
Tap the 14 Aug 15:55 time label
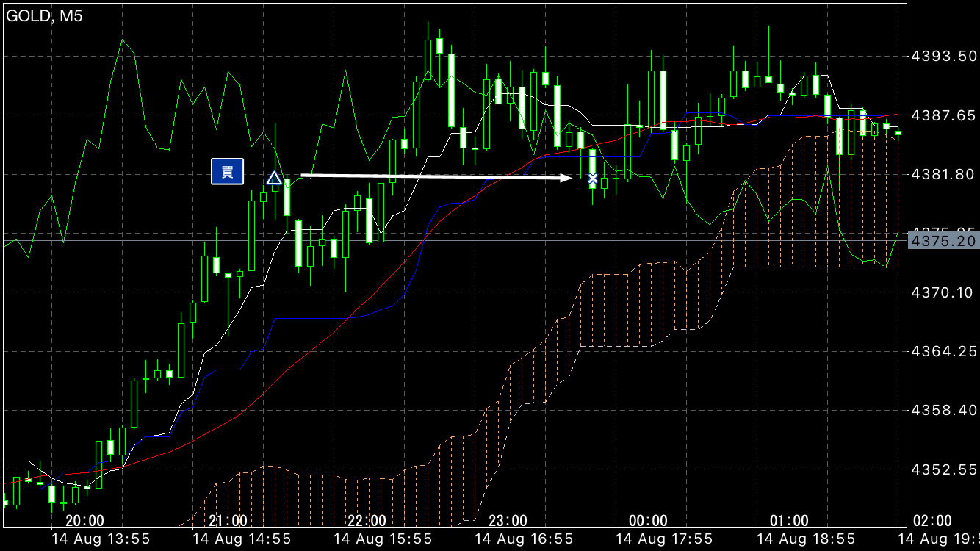click(x=383, y=539)
